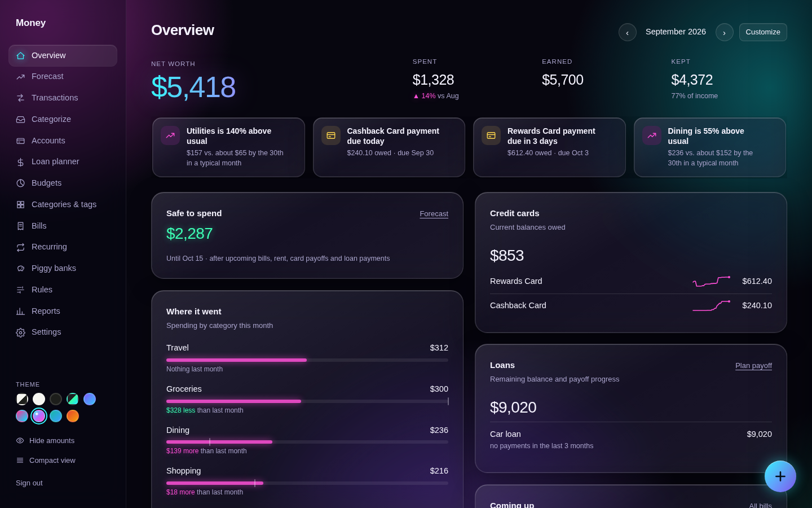812x508 pixels.
Task: Click the Customize button
Action: point(763,32)
